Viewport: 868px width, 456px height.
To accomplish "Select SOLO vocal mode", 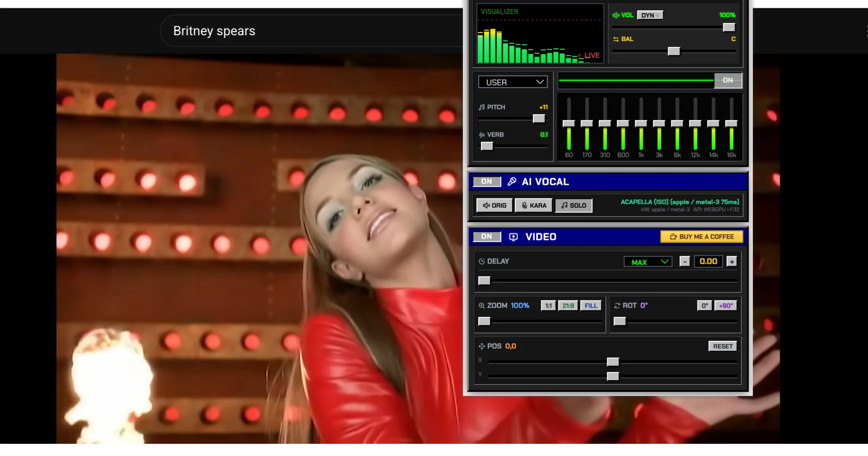I will pos(574,206).
